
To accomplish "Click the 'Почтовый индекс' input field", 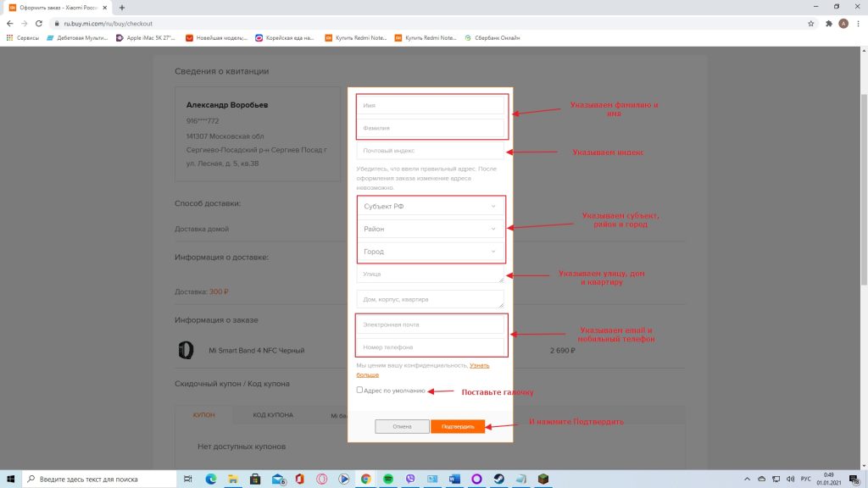I will click(x=431, y=151).
